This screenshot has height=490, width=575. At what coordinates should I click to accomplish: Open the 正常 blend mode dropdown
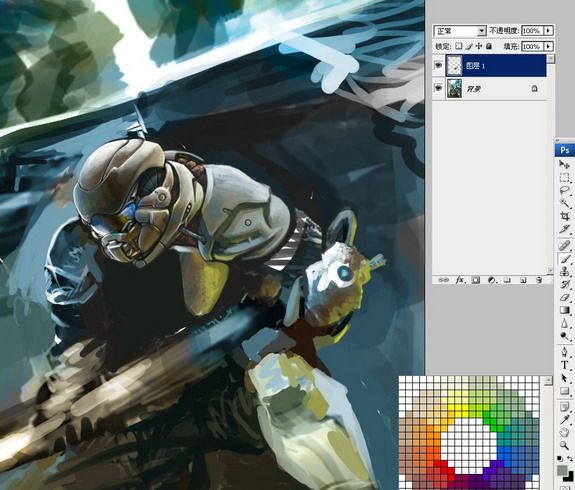click(460, 31)
